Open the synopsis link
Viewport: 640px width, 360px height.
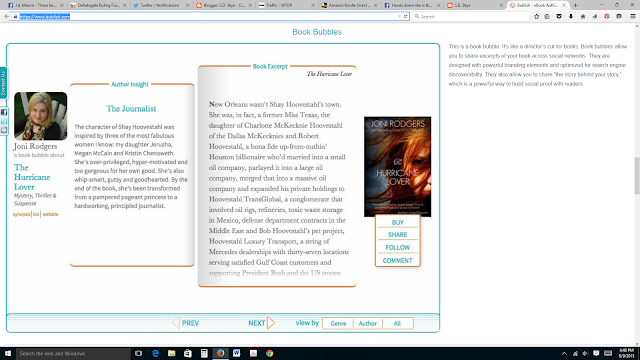21,214
